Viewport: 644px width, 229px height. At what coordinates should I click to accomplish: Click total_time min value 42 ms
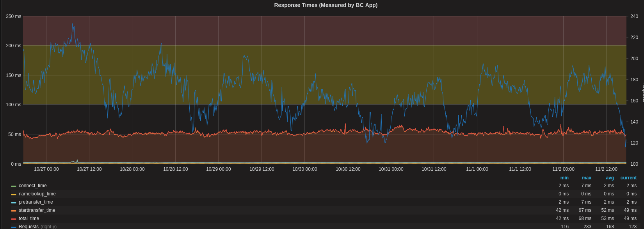tap(562, 218)
